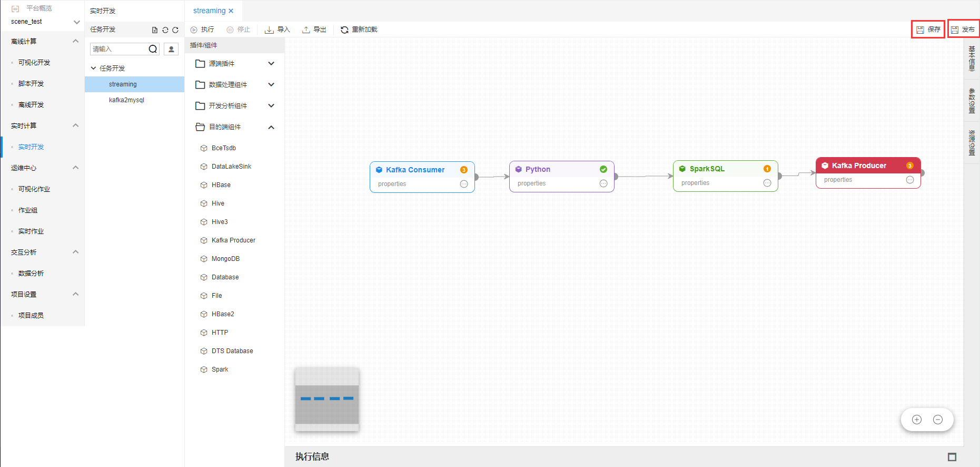Viewport: 980px width, 467px height.
Task: Open 可视化作业 menu item
Action: tap(34, 189)
